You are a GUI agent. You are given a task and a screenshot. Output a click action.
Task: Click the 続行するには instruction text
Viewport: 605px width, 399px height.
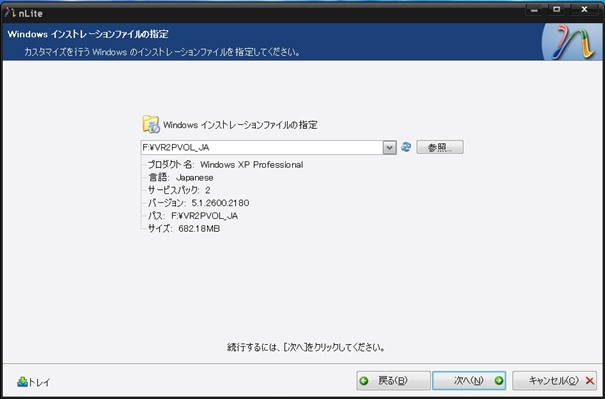point(306,347)
